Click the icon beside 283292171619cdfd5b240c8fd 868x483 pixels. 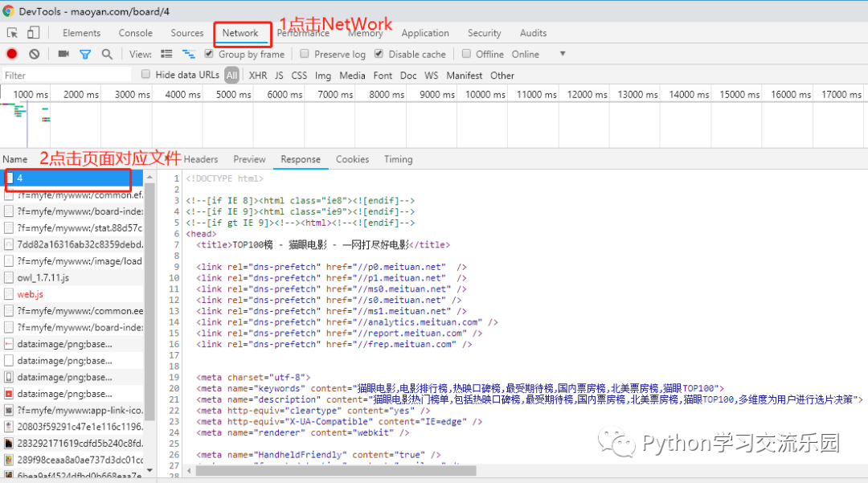[9, 443]
